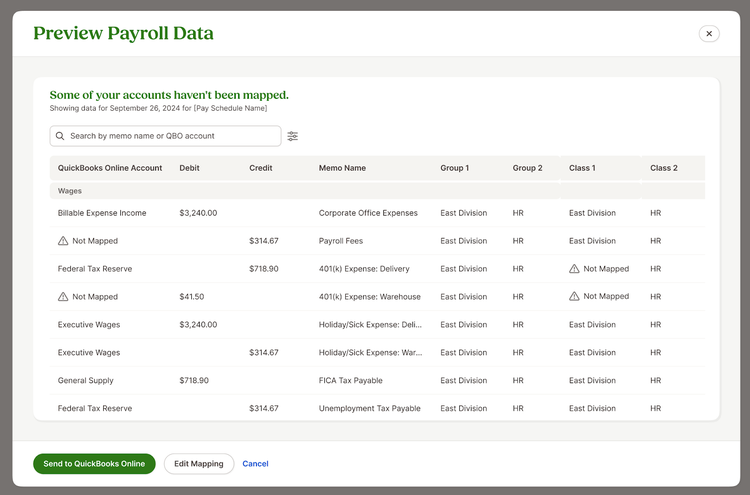The width and height of the screenshot is (750, 495).
Task: Send payroll data to QuickBooks Online
Action: (x=94, y=463)
